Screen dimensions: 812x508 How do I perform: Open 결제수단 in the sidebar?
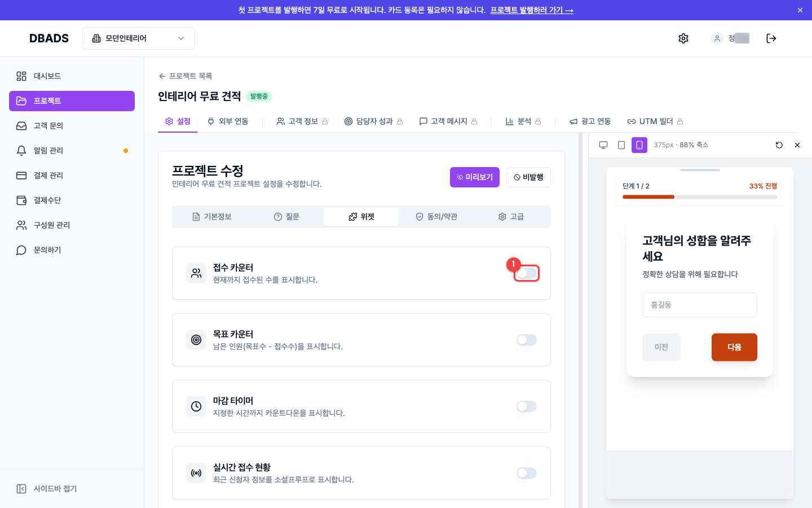pyautogui.click(x=72, y=200)
